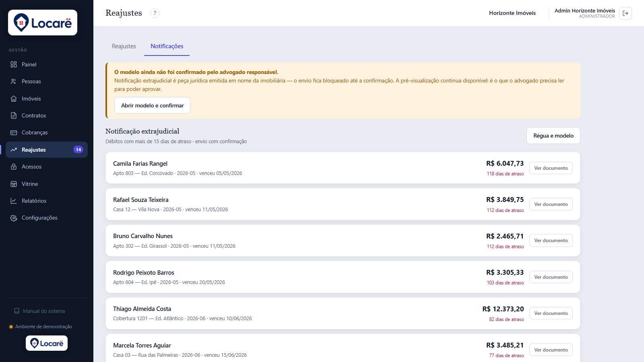This screenshot has width=644, height=362.
Task: Click '118 dias de atraso' text
Action: pyautogui.click(x=506, y=174)
